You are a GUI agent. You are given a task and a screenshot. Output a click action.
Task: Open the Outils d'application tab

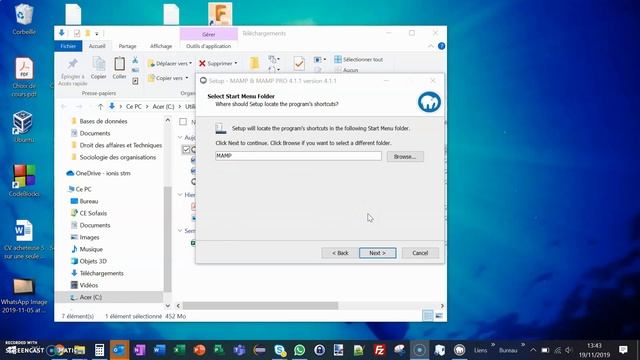208,46
